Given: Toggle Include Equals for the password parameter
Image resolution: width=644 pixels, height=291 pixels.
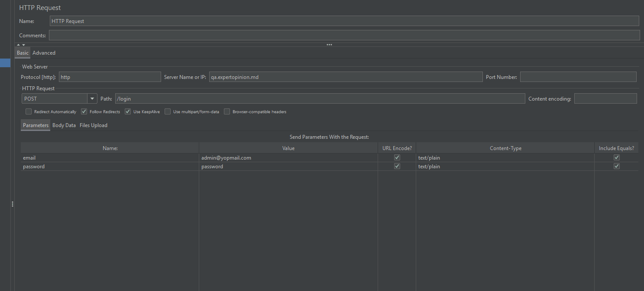Looking at the screenshot, I should click(617, 167).
